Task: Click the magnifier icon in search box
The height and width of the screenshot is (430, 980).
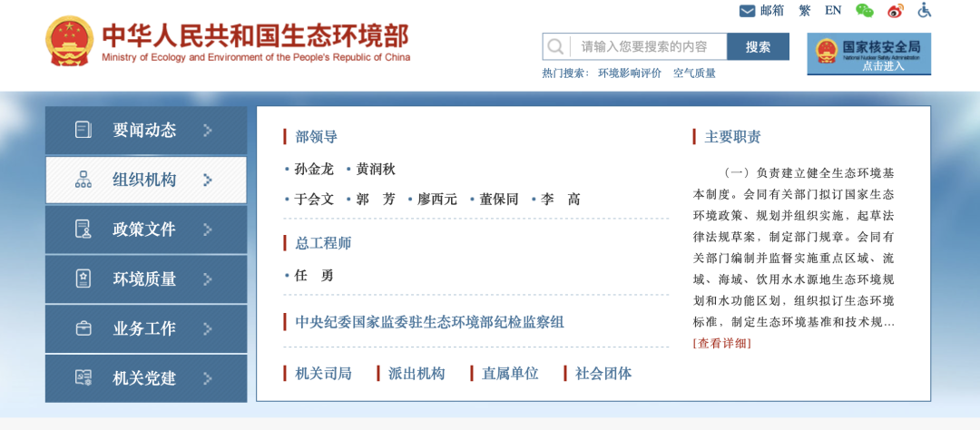Action: 555,47
